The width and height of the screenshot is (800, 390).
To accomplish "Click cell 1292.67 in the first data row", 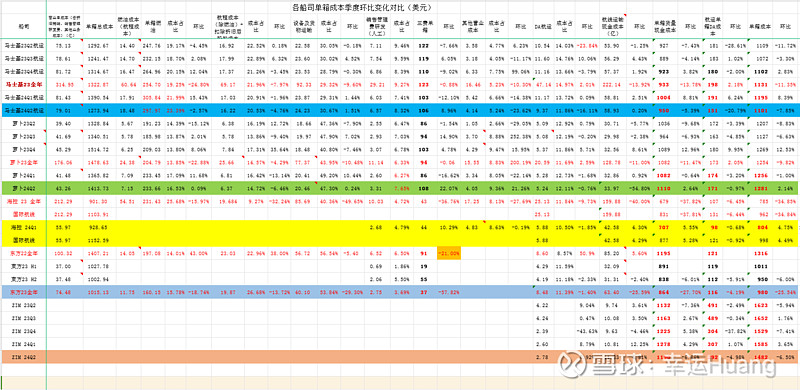I will tap(98, 45).
